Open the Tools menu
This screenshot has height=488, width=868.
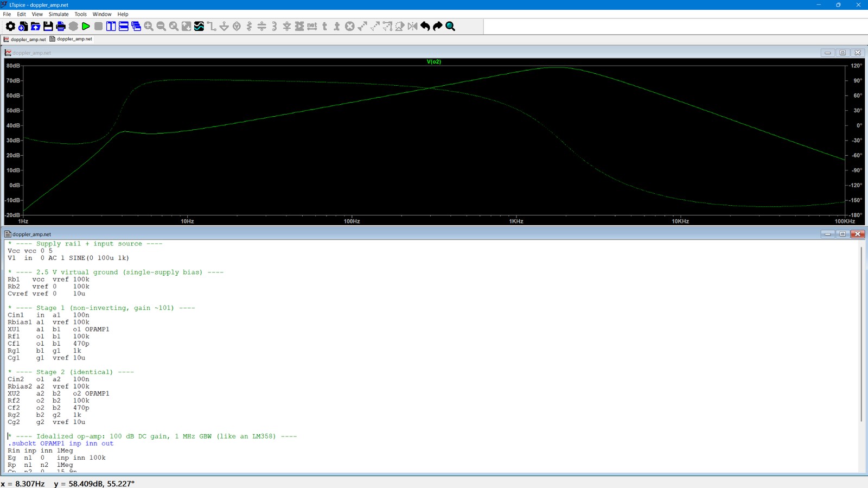click(80, 14)
